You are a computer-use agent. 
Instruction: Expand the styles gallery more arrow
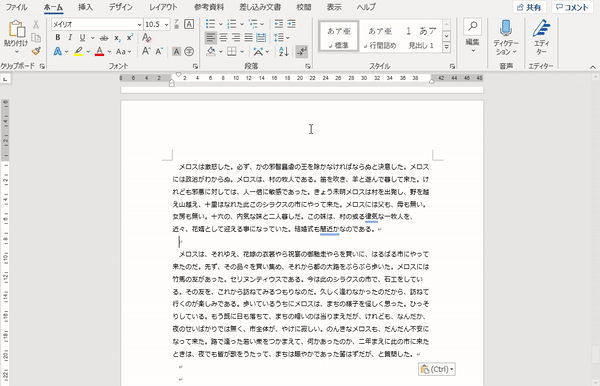pos(447,47)
